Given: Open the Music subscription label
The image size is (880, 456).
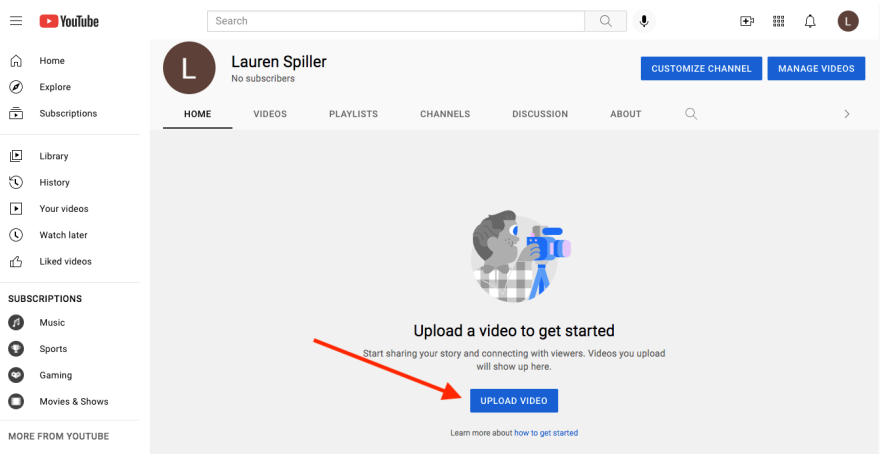Looking at the screenshot, I should point(52,323).
